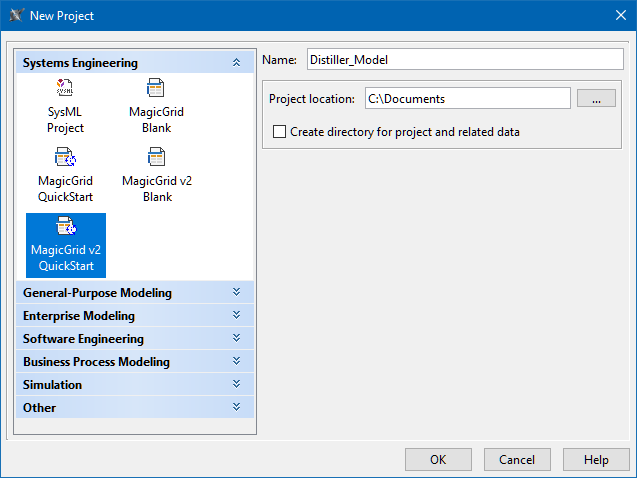Screen dimensions: 637x478
Task: Browse for project location with ellipsis button
Action: pos(596,98)
